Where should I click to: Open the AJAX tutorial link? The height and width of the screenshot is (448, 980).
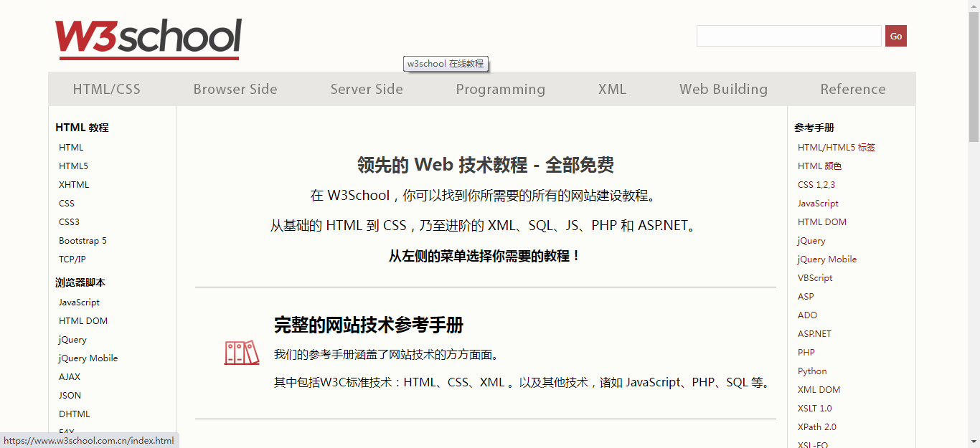click(x=70, y=376)
